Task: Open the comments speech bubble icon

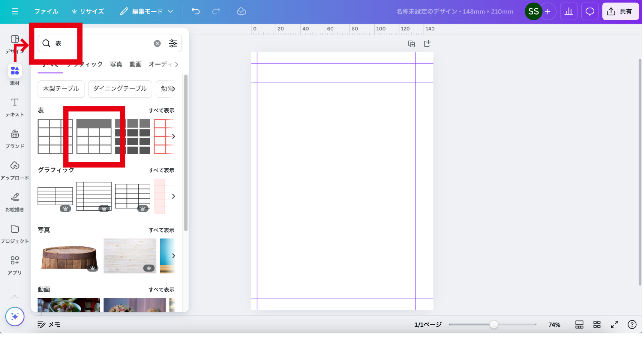Action: [590, 11]
